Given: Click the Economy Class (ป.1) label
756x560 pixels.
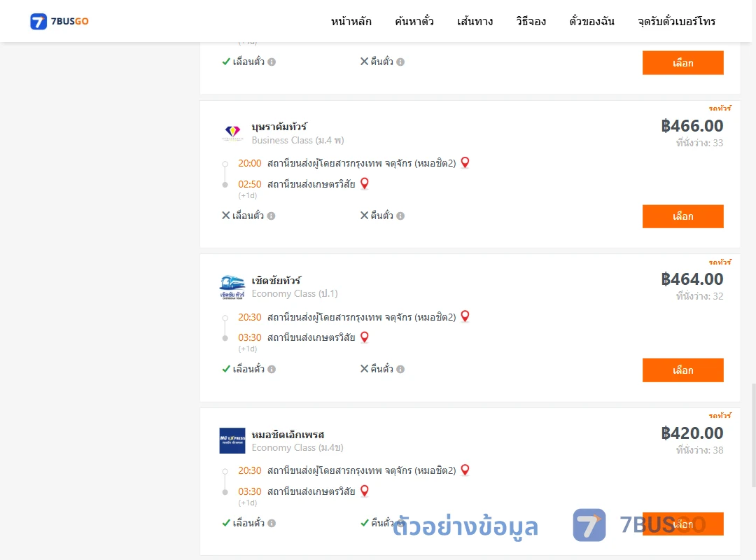Looking at the screenshot, I should pyautogui.click(x=295, y=294).
